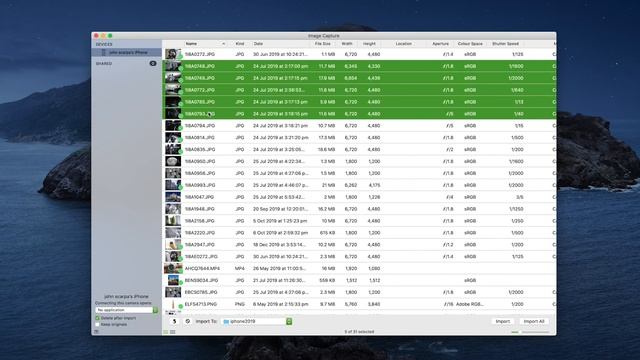Sort by the Kind column header

click(x=240, y=44)
